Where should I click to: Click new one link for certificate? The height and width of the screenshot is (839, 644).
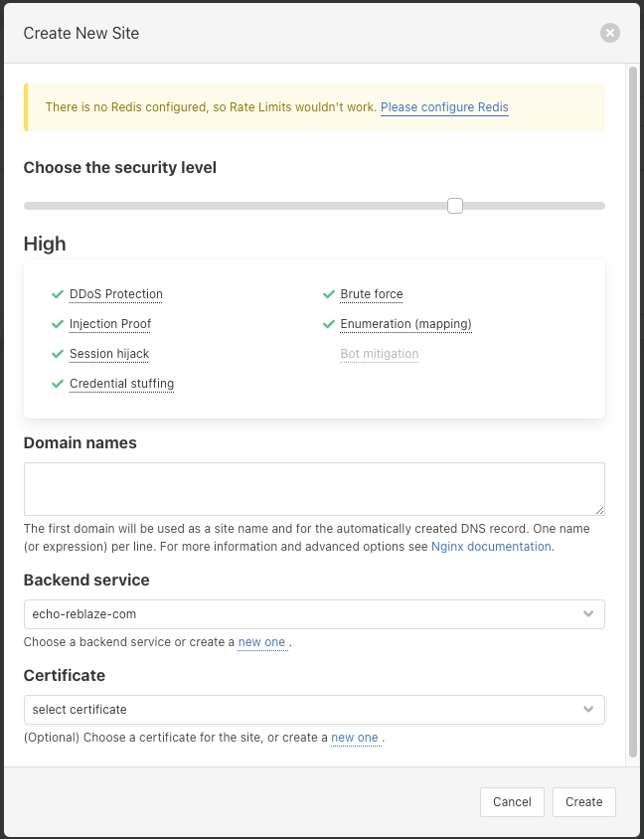(355, 738)
